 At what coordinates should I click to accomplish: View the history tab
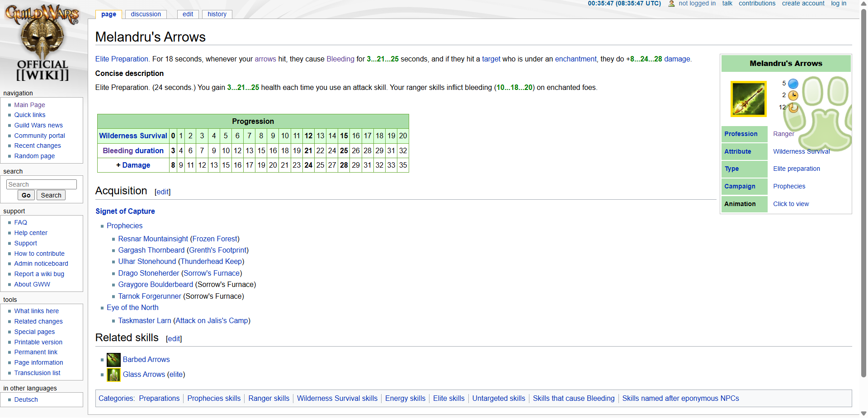click(x=217, y=14)
